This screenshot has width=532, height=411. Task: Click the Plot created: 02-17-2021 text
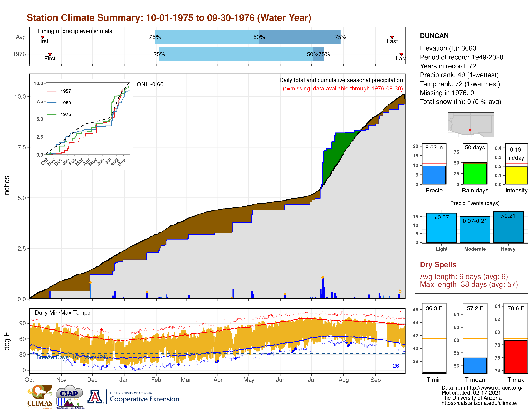471,393
